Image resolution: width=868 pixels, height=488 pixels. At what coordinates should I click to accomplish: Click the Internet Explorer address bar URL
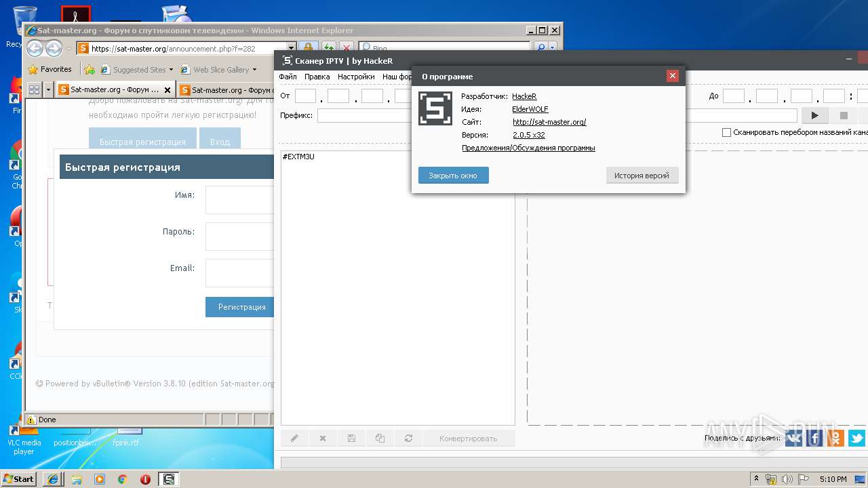173,49
